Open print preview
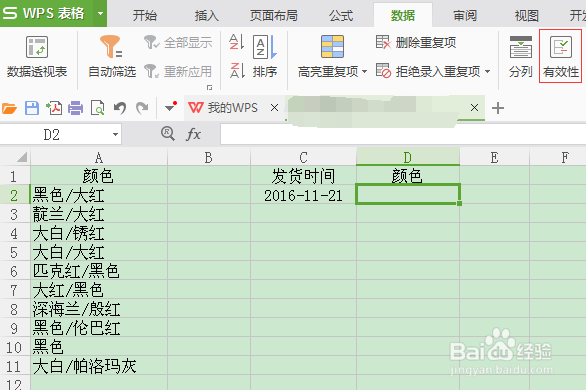 [98, 108]
